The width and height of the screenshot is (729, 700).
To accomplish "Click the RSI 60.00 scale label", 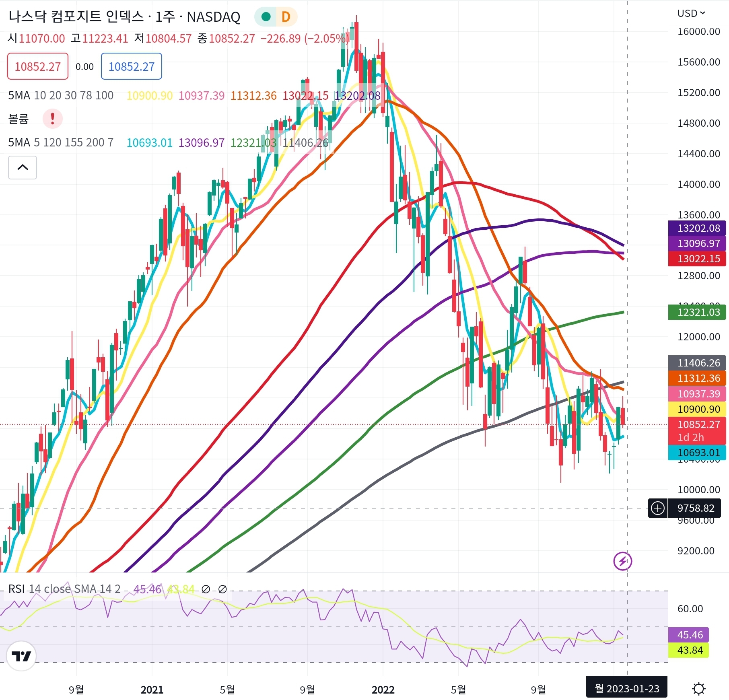I will point(690,609).
